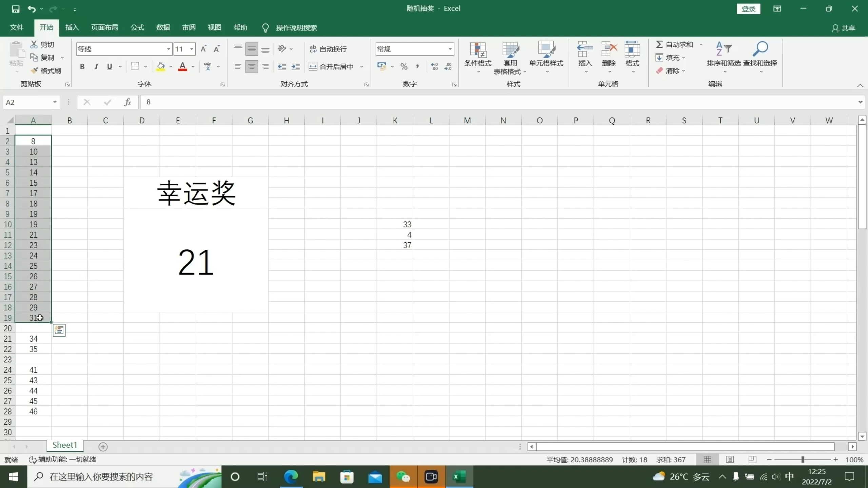Switch to the Page Layout (页面布局) tab

pyautogui.click(x=104, y=27)
